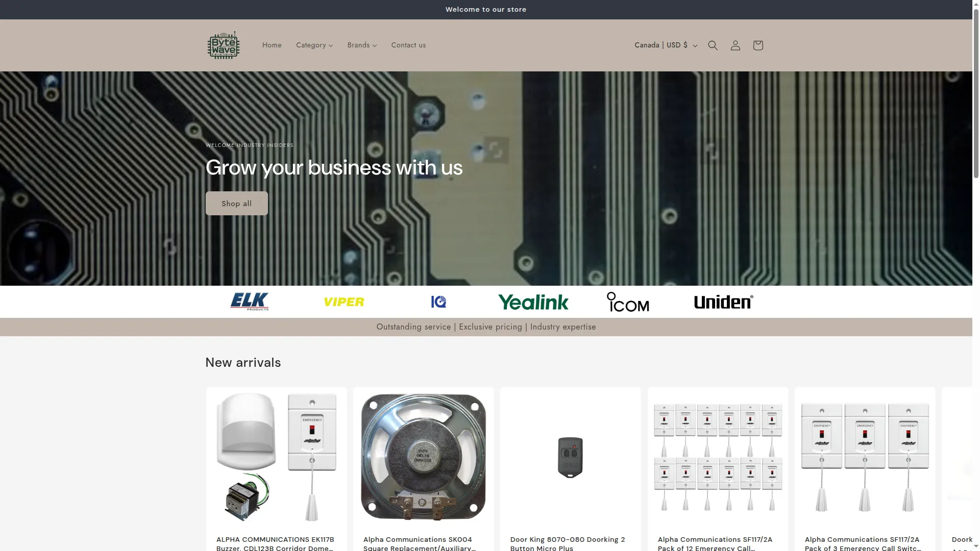Click the WELCOME INDUSTRY INSIDERS caption
980x551 pixels.
pos(249,145)
